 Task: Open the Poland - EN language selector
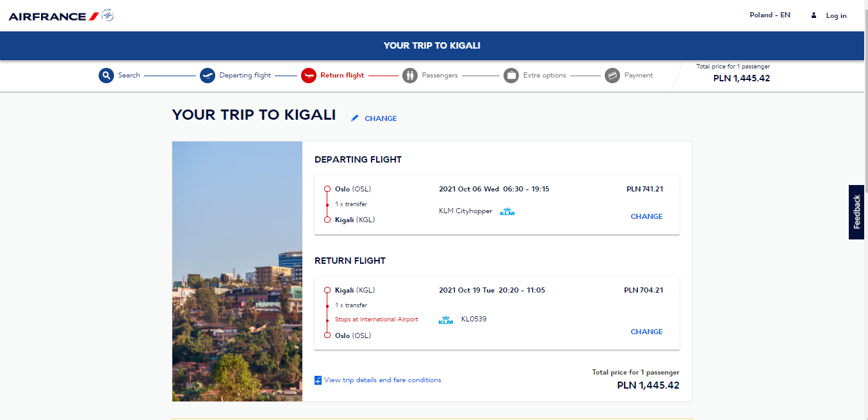(770, 15)
